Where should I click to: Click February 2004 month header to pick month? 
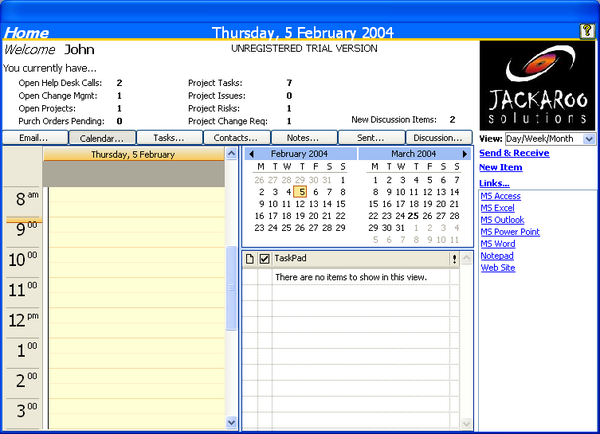click(x=300, y=154)
